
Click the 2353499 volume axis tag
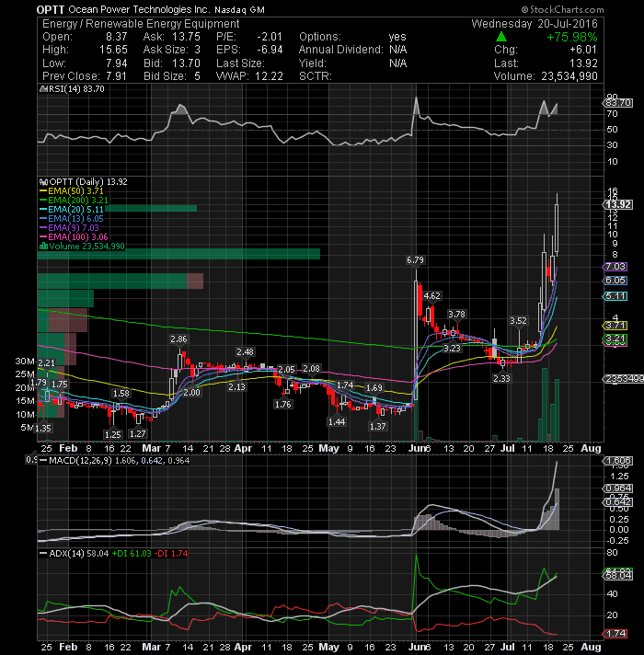[624, 379]
